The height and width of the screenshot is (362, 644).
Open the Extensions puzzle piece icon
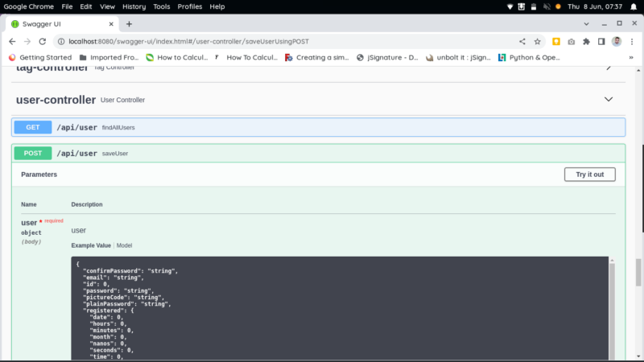[586, 41]
